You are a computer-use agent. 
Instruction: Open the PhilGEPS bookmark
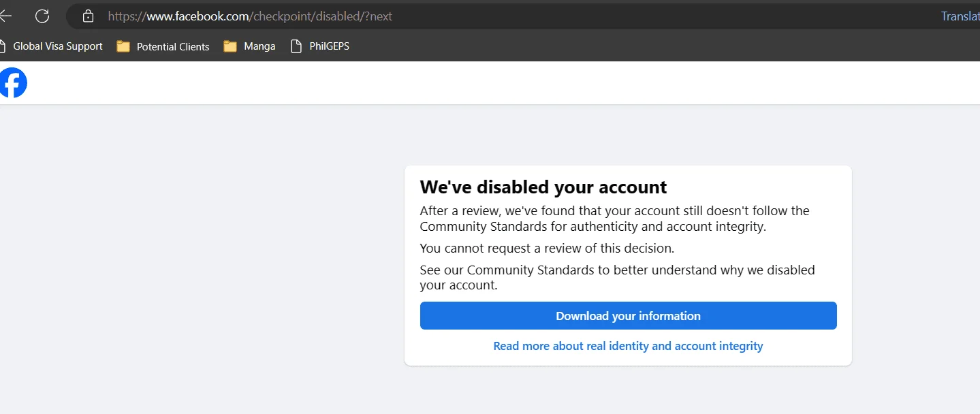[x=319, y=46]
